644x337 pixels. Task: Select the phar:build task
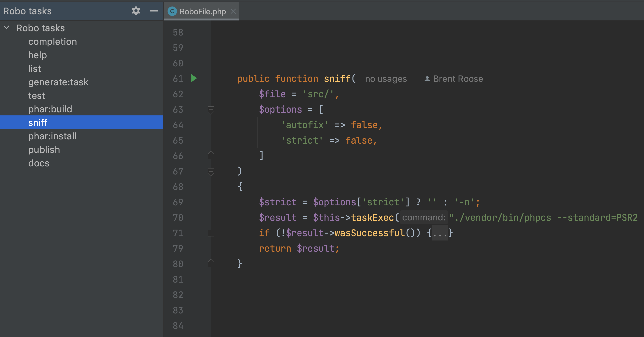pos(50,109)
